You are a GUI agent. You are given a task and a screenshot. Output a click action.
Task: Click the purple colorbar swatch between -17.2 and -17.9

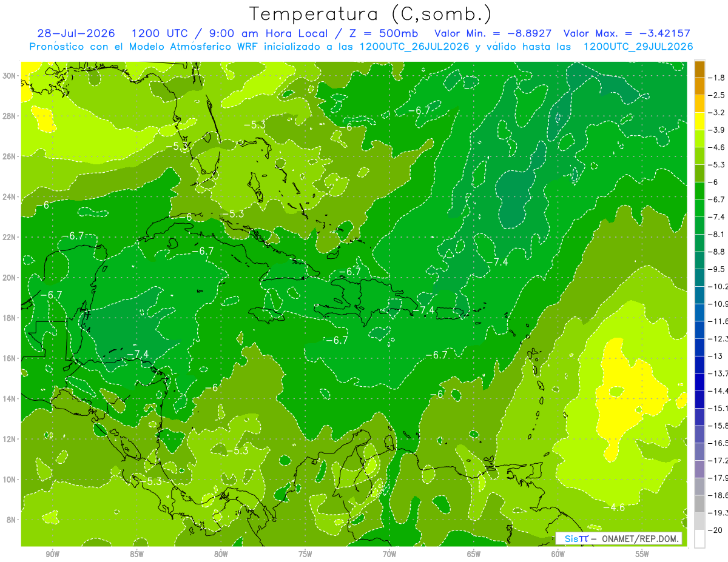click(x=699, y=469)
